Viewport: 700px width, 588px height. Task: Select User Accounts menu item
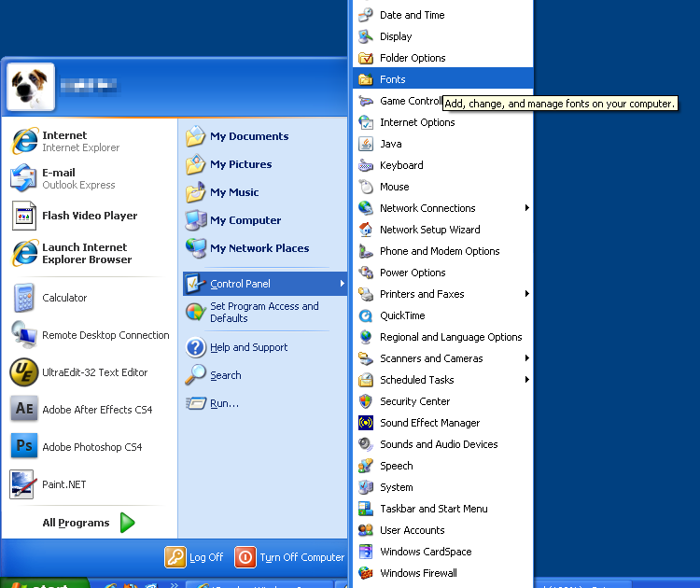point(442,530)
